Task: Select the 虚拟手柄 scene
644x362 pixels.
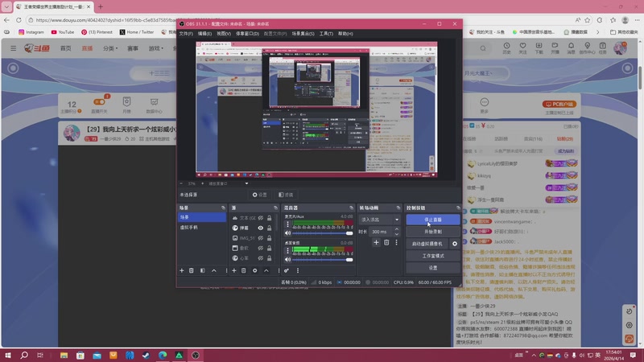Action: click(202, 228)
